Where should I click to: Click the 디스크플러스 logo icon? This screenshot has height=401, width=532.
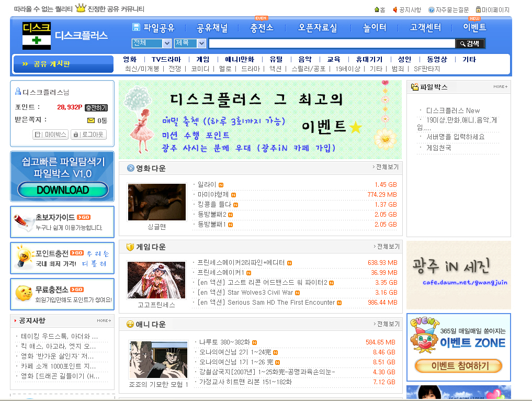[36, 36]
